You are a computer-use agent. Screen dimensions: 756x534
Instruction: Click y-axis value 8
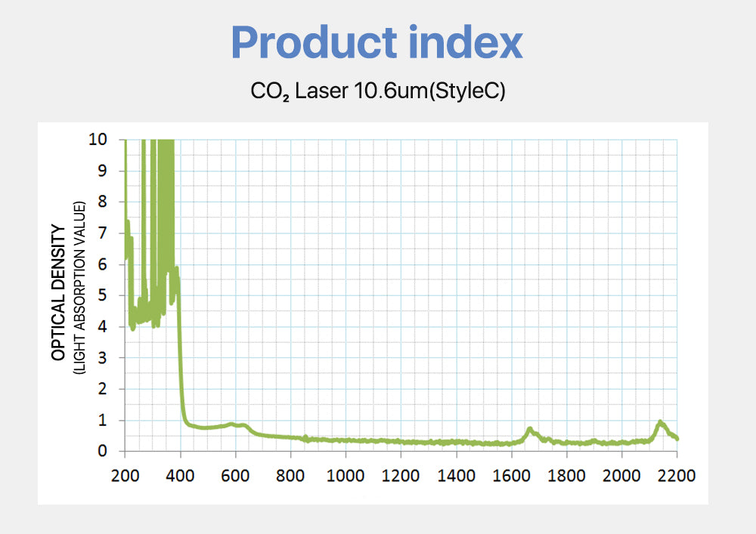click(102, 202)
